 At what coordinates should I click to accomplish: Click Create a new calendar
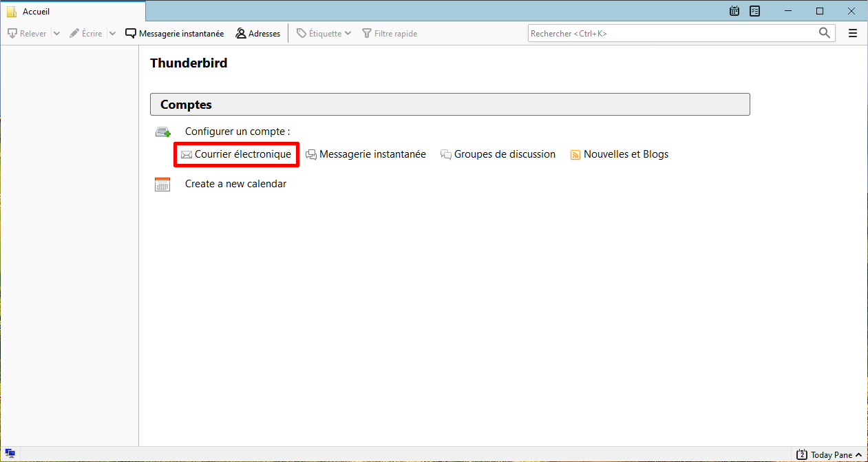235,184
